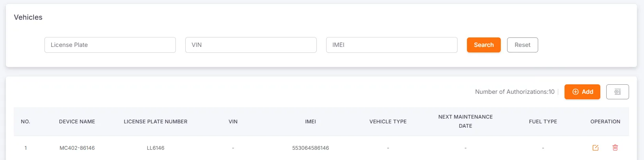Click the NEXT MAINTENANCE DATE column header
The image size is (644, 160).
tap(465, 121)
